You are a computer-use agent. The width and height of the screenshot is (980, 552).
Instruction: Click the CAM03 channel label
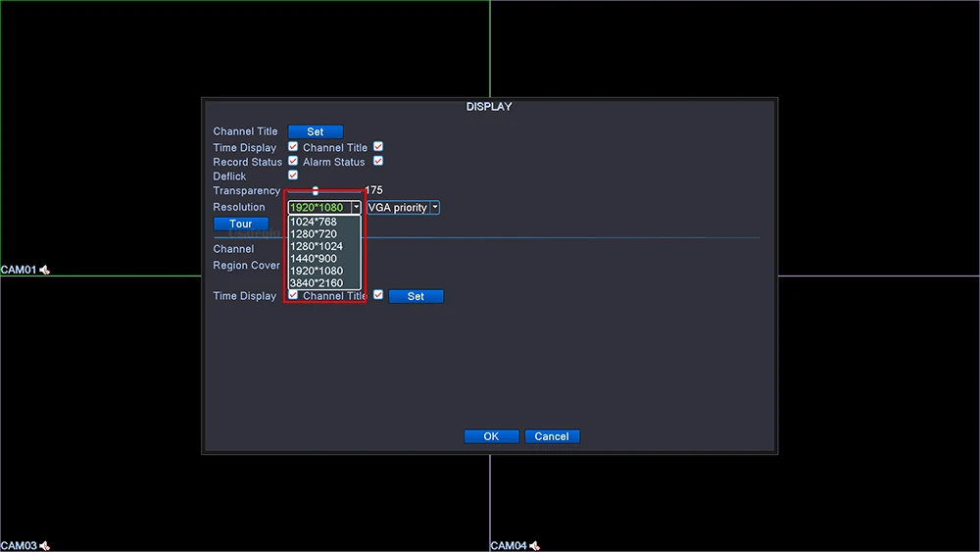[19, 546]
